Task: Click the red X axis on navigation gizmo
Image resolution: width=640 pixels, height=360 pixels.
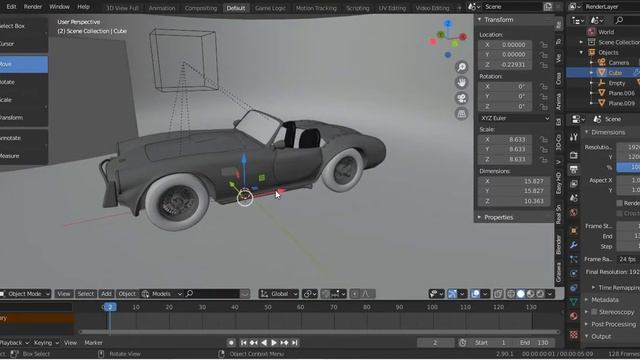Action: coord(463,37)
